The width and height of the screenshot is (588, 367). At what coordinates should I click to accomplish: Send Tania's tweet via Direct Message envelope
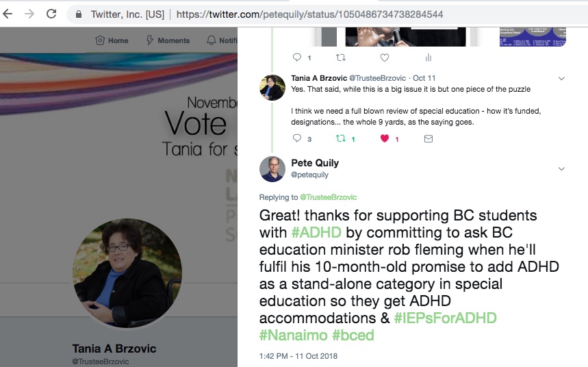pyautogui.click(x=429, y=138)
